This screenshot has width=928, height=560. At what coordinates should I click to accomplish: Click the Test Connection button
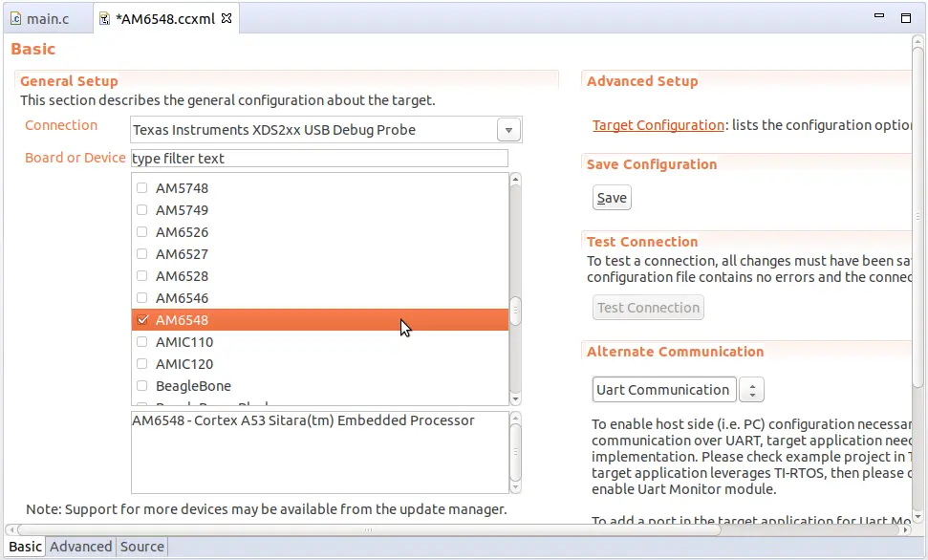[648, 308]
